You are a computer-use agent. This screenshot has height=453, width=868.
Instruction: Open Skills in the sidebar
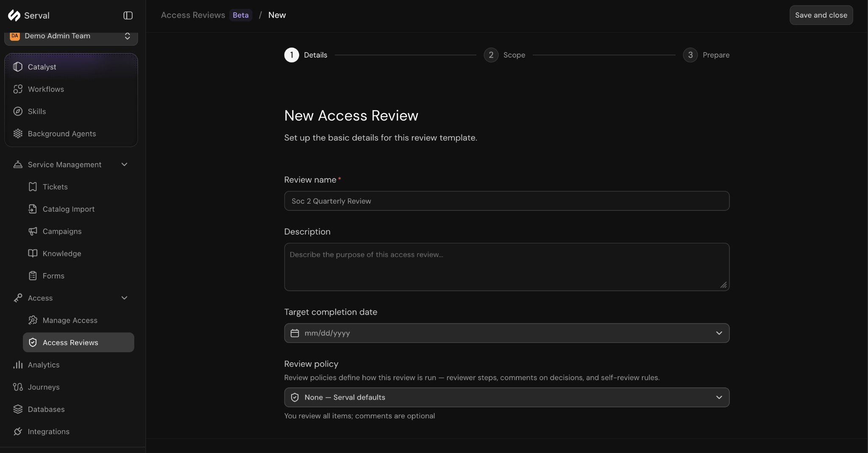click(71, 111)
